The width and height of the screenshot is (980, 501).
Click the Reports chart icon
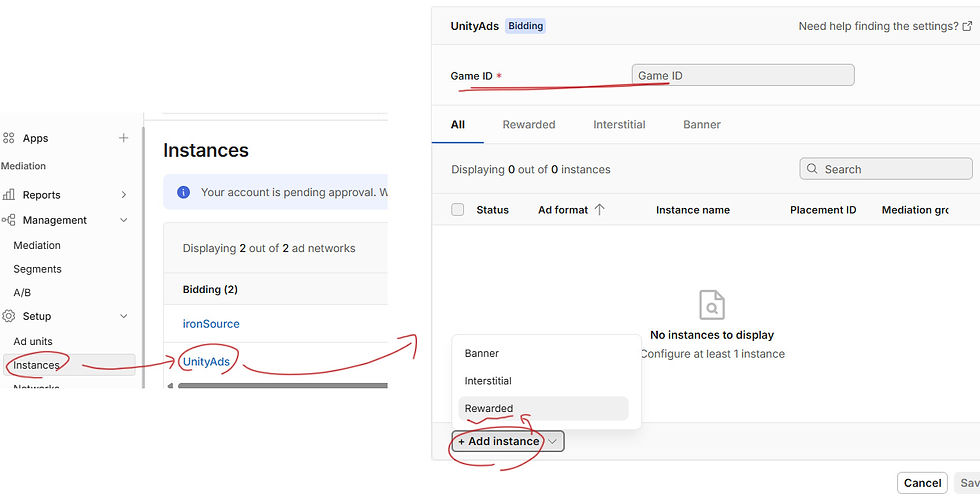[8, 194]
